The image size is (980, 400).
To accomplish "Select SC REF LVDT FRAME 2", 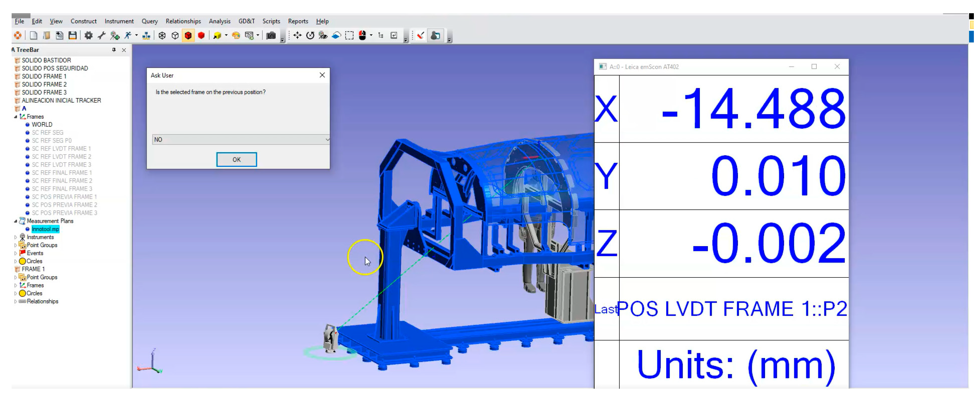I will (x=62, y=157).
